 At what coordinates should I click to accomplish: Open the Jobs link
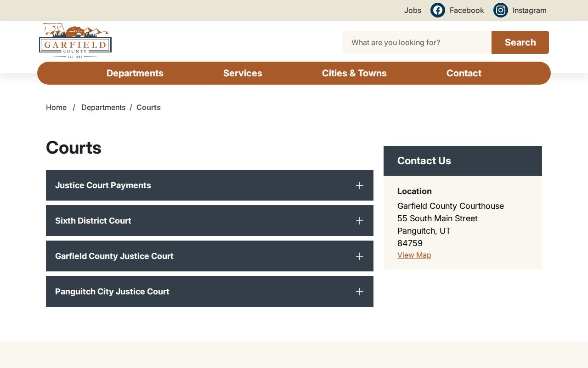pyautogui.click(x=413, y=10)
